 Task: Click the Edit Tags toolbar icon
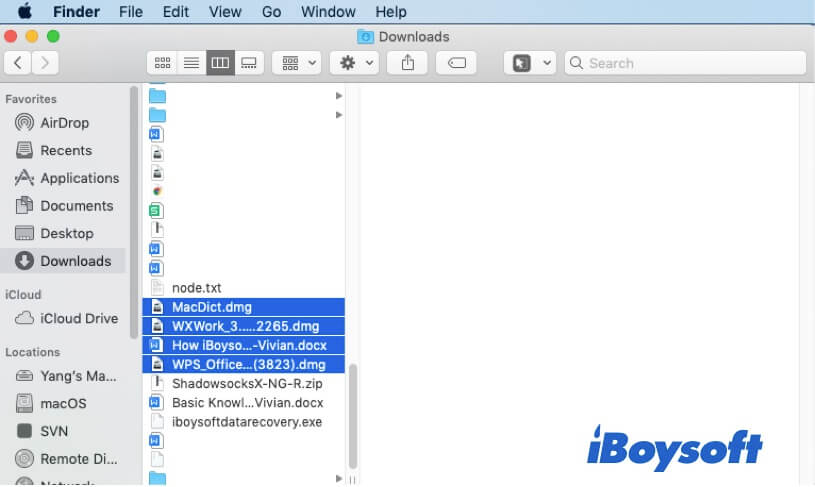pyautogui.click(x=457, y=62)
